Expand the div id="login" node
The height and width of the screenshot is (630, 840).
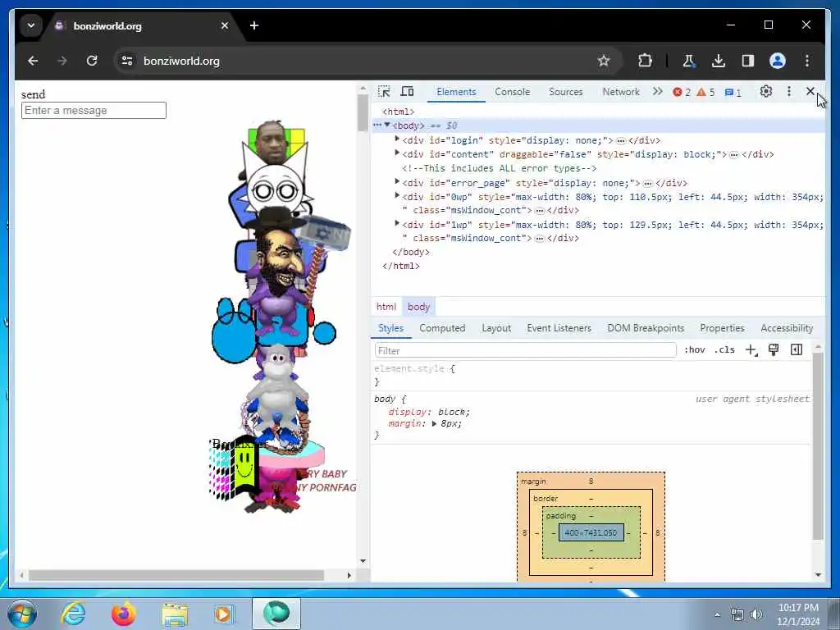pyautogui.click(x=397, y=139)
